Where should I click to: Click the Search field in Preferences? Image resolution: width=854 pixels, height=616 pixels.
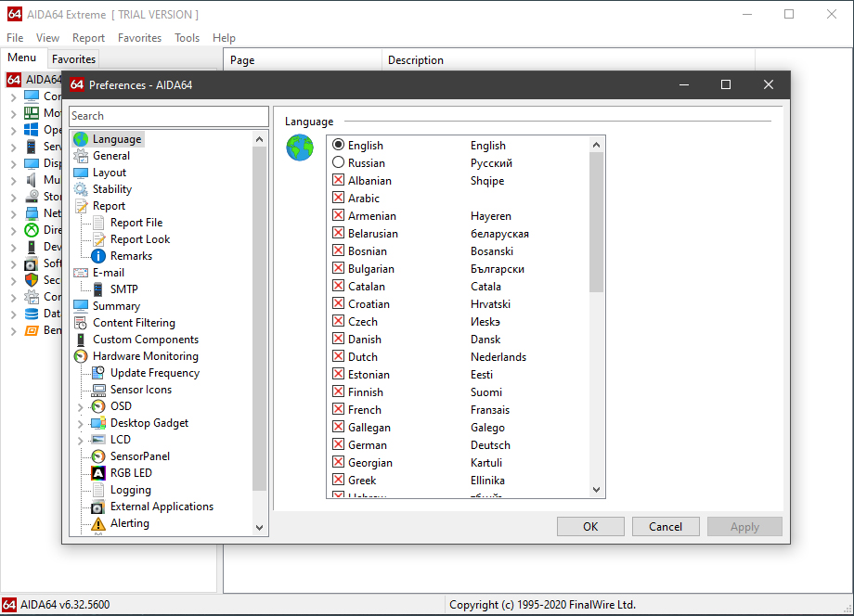pos(169,116)
